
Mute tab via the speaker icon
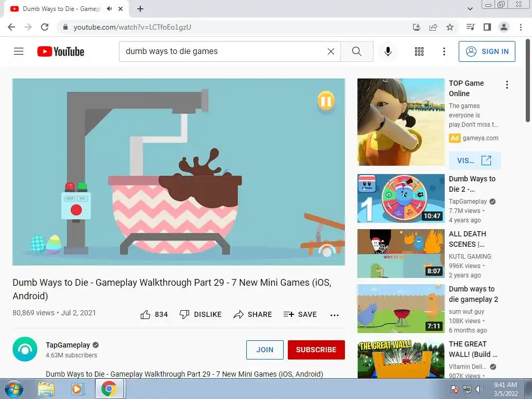pyautogui.click(x=109, y=9)
